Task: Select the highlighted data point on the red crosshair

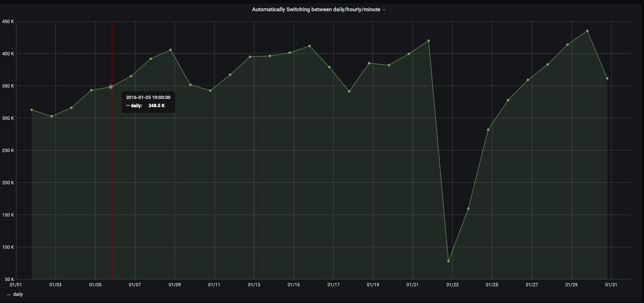Action: [x=111, y=87]
